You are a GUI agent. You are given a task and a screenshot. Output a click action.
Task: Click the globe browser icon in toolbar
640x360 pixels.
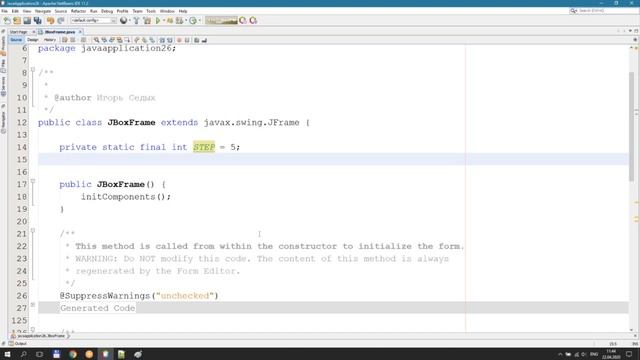click(123, 20)
